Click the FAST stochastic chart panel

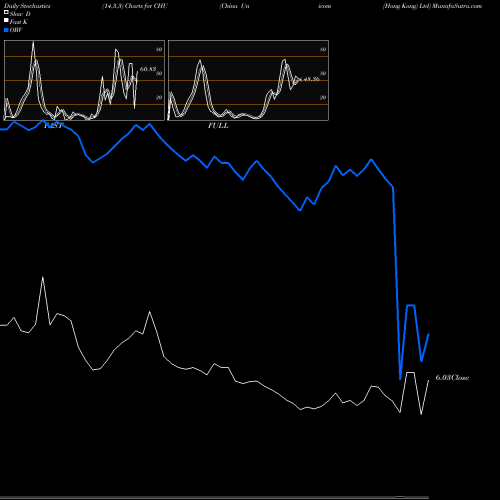84,80
